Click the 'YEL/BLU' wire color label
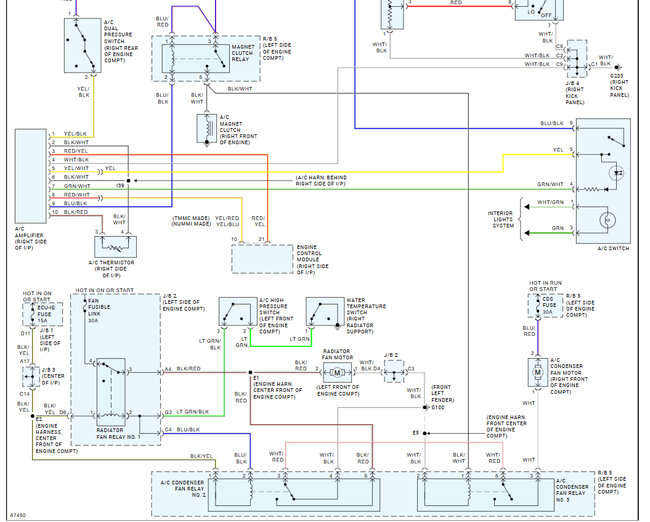 pos(227,224)
